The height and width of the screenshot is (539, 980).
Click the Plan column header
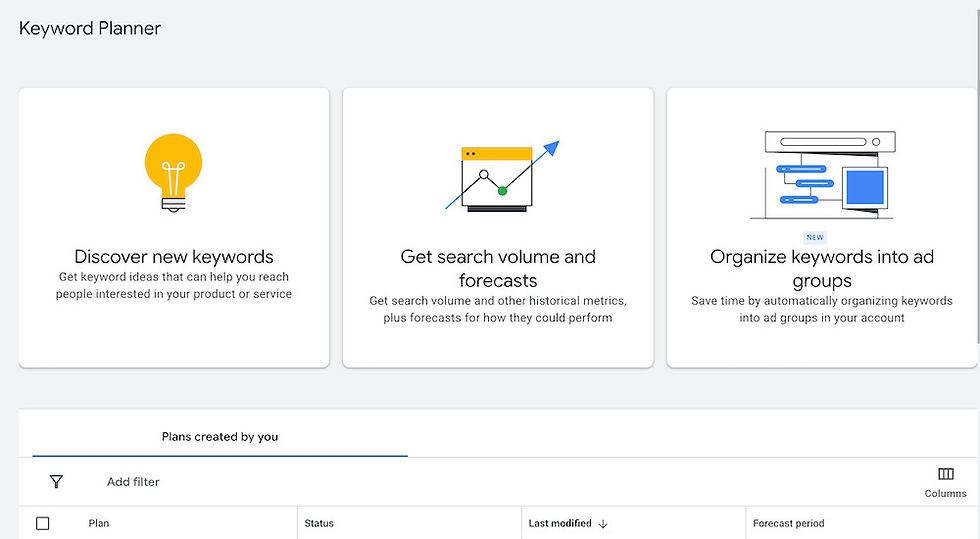pyautogui.click(x=99, y=523)
